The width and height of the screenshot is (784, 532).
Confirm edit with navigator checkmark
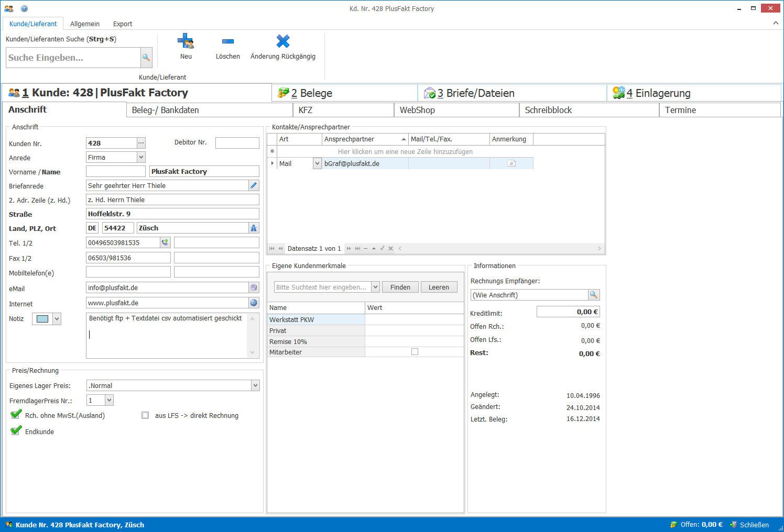(x=382, y=248)
